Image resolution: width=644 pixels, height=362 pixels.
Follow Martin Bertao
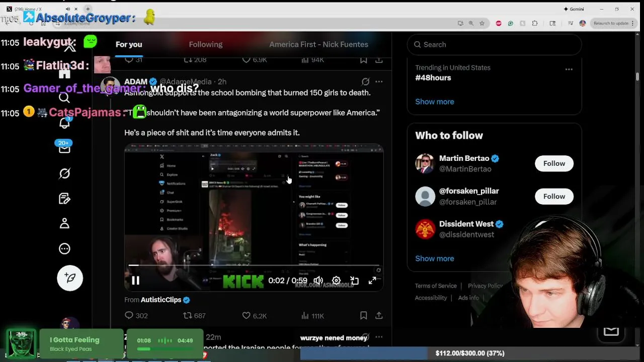(x=554, y=163)
